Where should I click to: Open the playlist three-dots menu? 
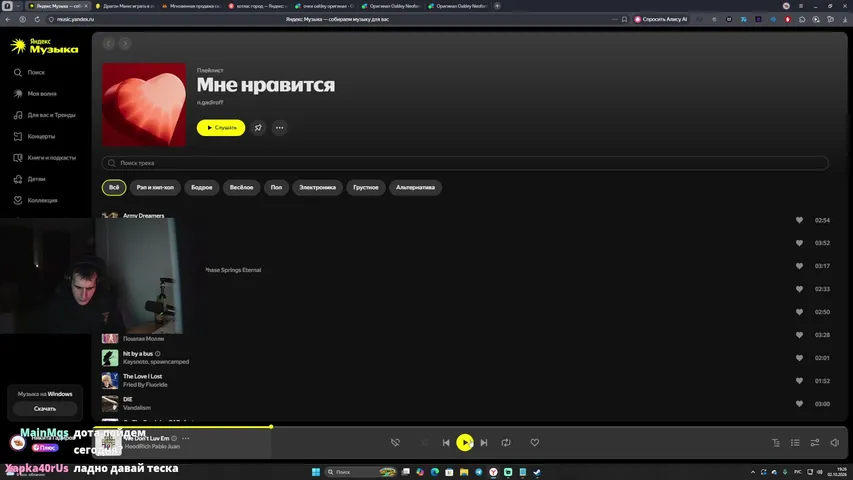coord(280,128)
